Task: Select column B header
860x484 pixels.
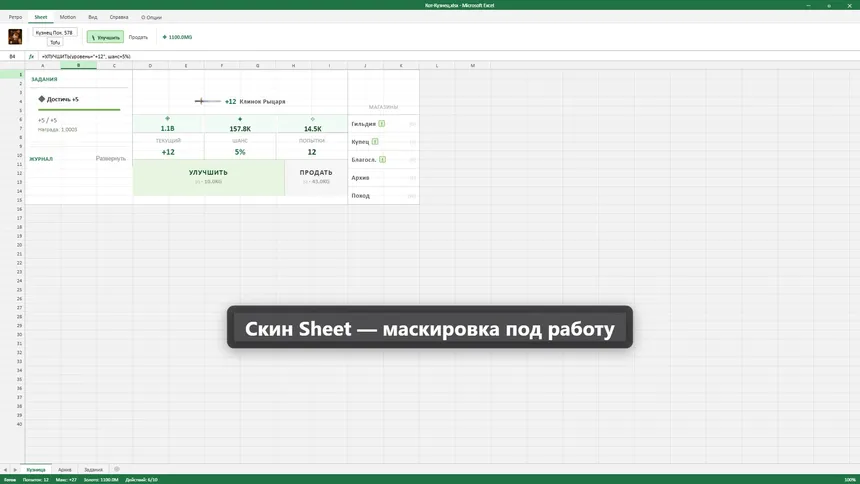Action: coord(78,65)
